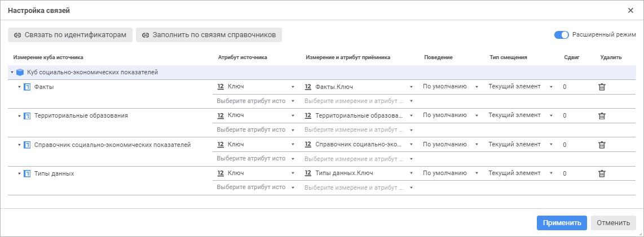The image size is (644, 237).
Task: Click trash icon for Справочник социально-экономических показателей
Action: (x=602, y=145)
